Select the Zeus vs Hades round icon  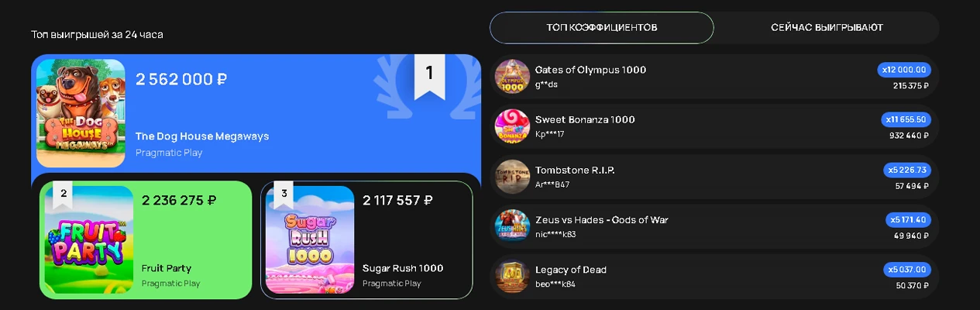[x=512, y=226]
